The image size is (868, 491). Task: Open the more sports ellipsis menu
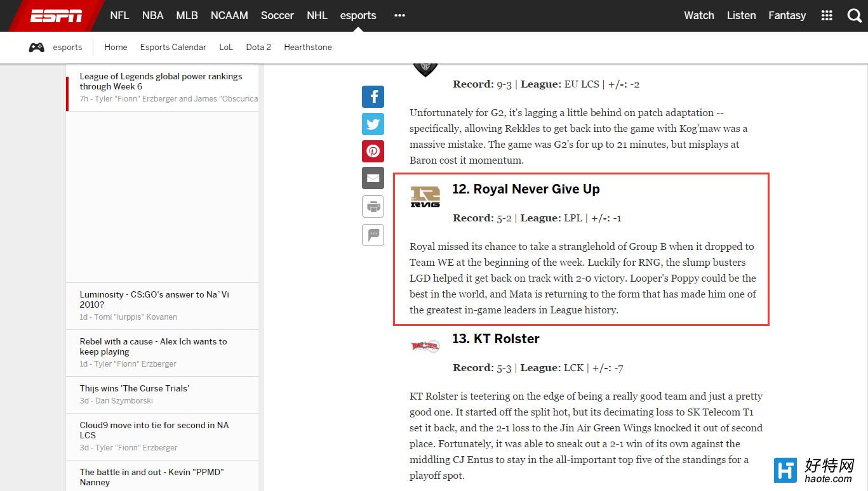click(x=399, y=15)
